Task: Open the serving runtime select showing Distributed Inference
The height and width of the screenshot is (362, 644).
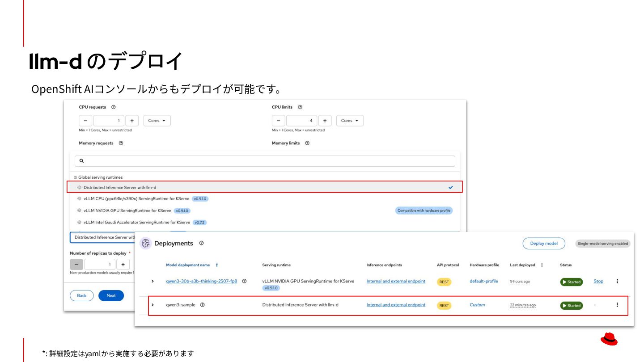Action: click(103, 237)
